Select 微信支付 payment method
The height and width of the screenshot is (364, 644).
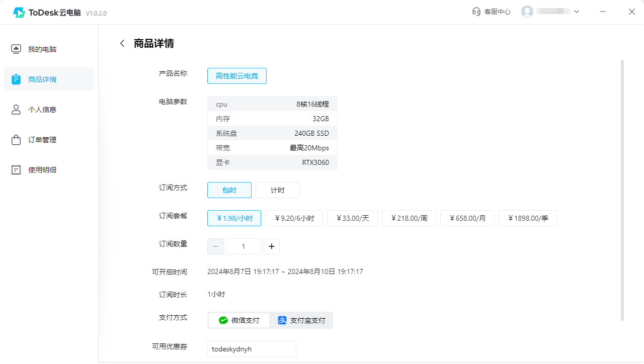point(239,320)
